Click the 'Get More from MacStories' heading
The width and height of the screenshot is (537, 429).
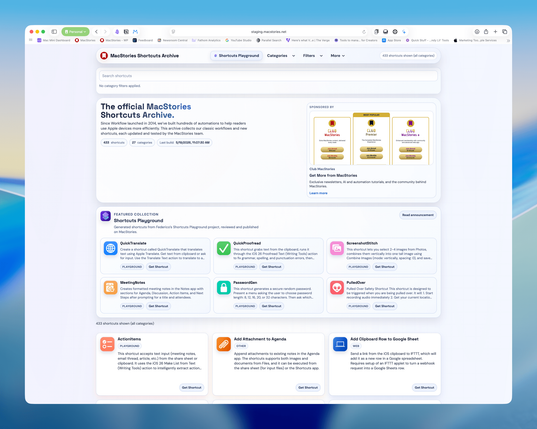[x=333, y=175]
